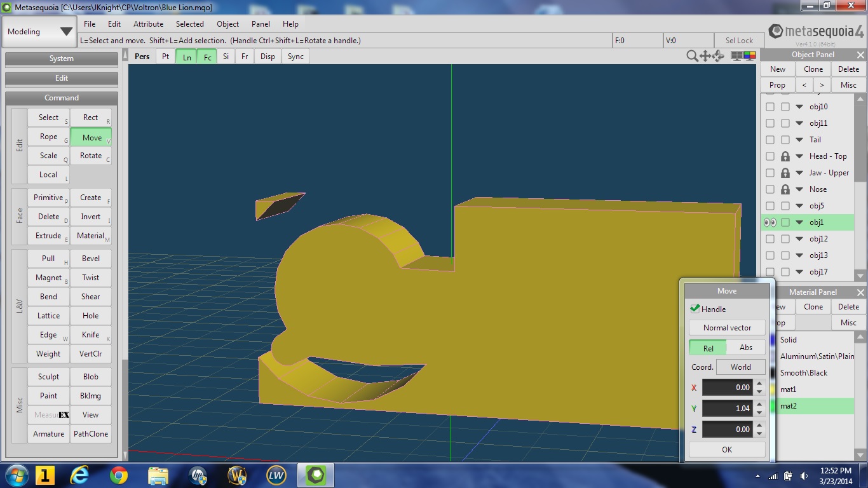Unlock the Nose object lock icon

pos(785,189)
